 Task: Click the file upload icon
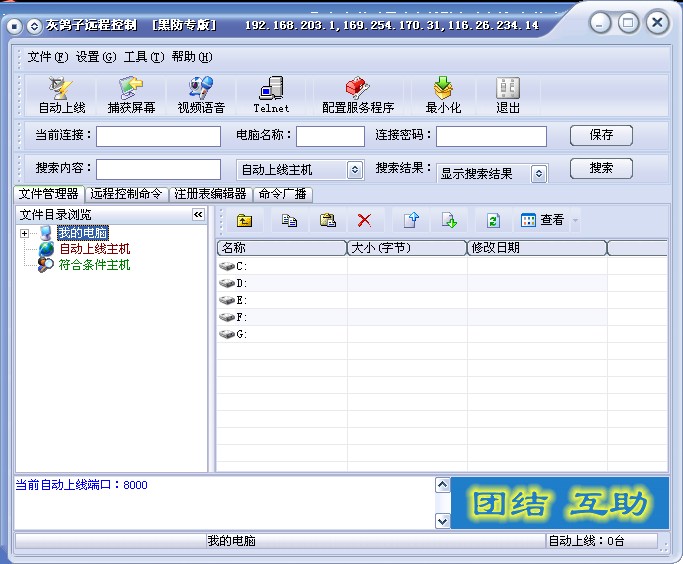click(411, 220)
